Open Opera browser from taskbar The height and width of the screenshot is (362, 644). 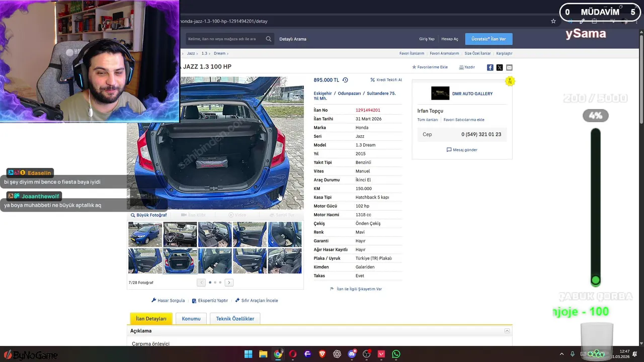293,354
